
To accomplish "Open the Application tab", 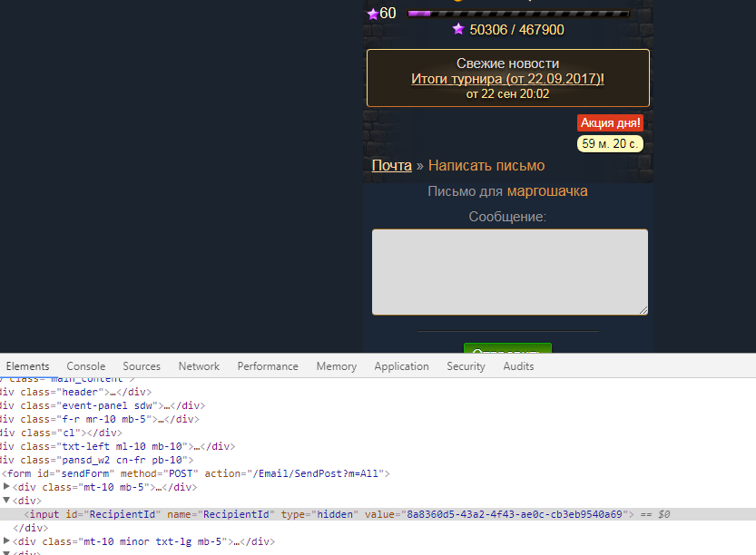I will pos(401,366).
